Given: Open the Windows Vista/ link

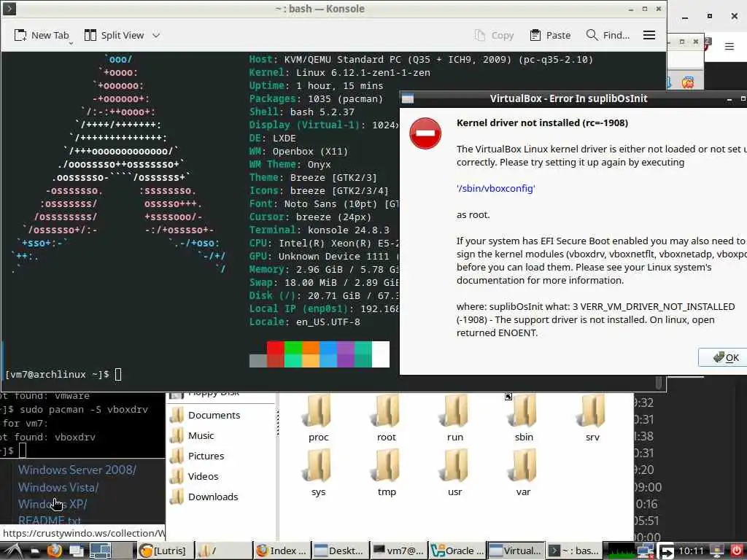Looking at the screenshot, I should (58, 488).
